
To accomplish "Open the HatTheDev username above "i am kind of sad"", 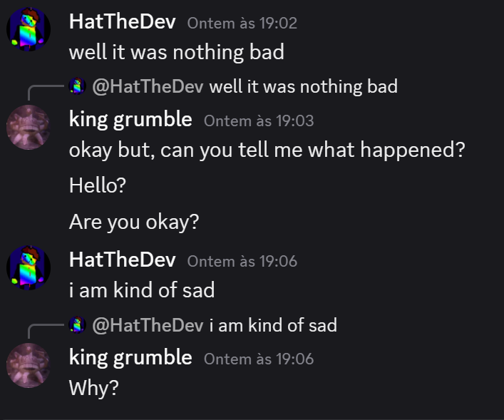I will [122, 260].
